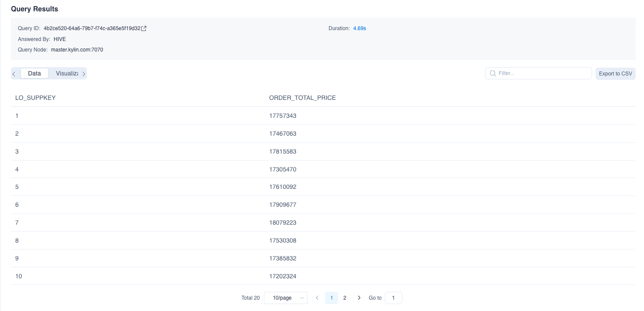Jump to page 2 of results

pos(345,298)
